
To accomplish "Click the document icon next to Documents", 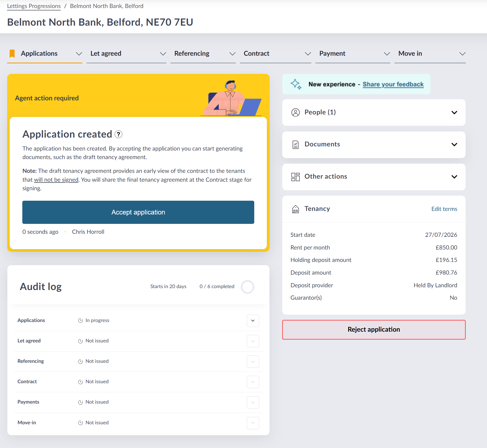I will coord(296,145).
